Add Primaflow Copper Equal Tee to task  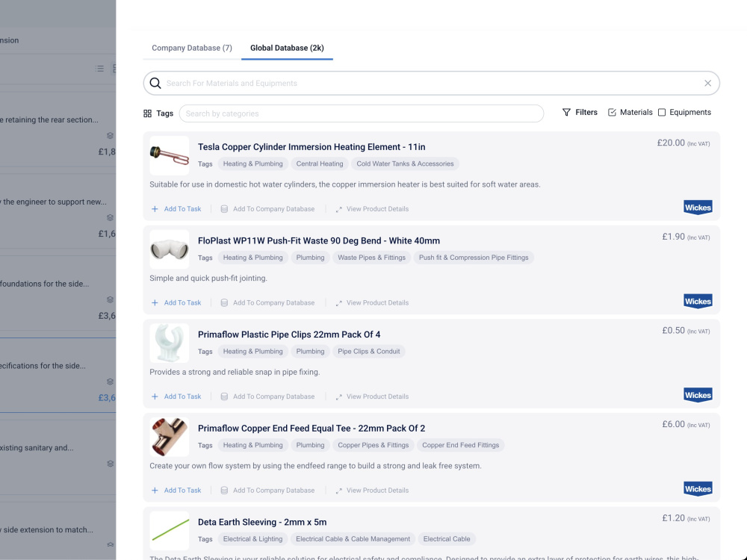coord(176,491)
